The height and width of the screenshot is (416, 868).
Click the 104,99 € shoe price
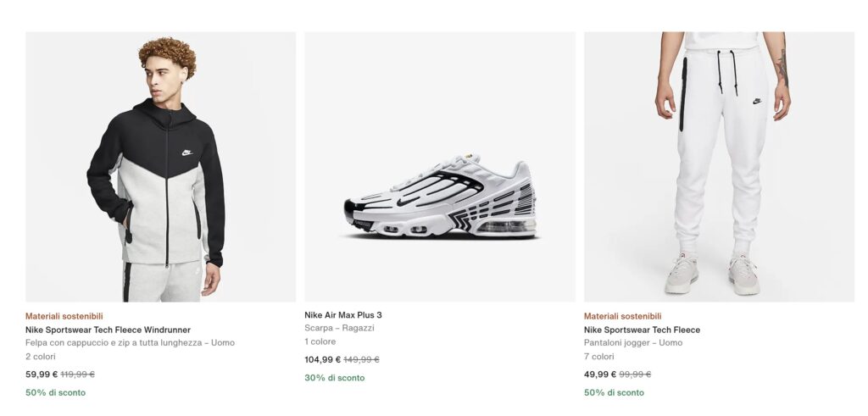[x=322, y=359]
